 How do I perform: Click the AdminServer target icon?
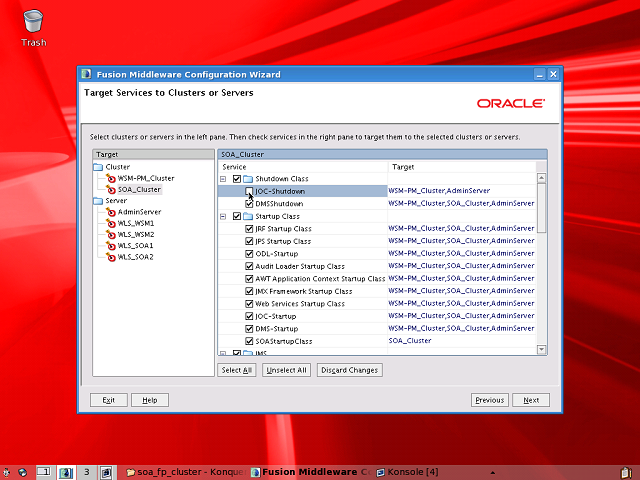tap(111, 212)
